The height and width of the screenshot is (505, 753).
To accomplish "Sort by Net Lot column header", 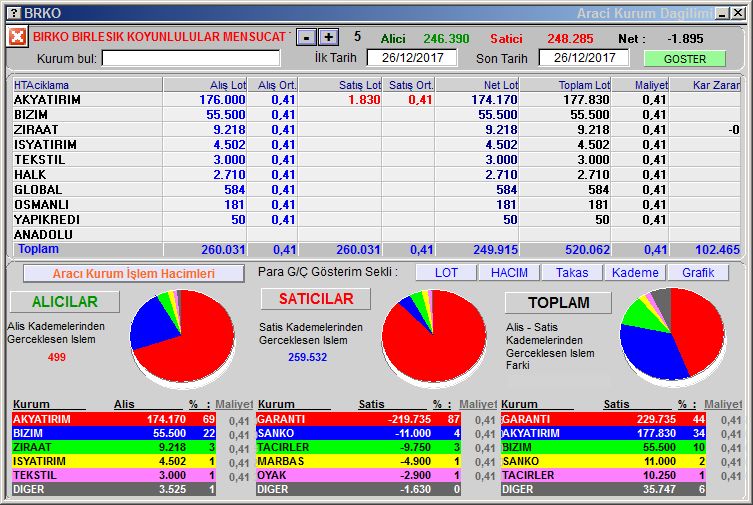I will (477, 85).
